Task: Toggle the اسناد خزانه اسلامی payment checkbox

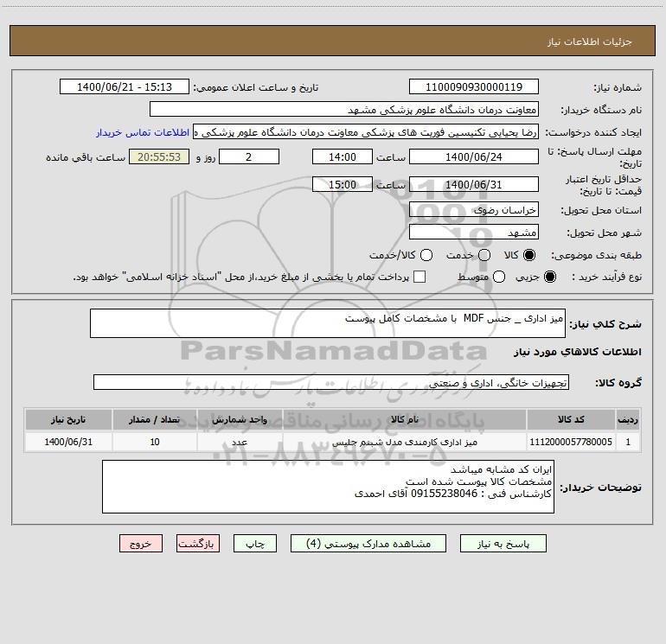Action: (x=419, y=277)
